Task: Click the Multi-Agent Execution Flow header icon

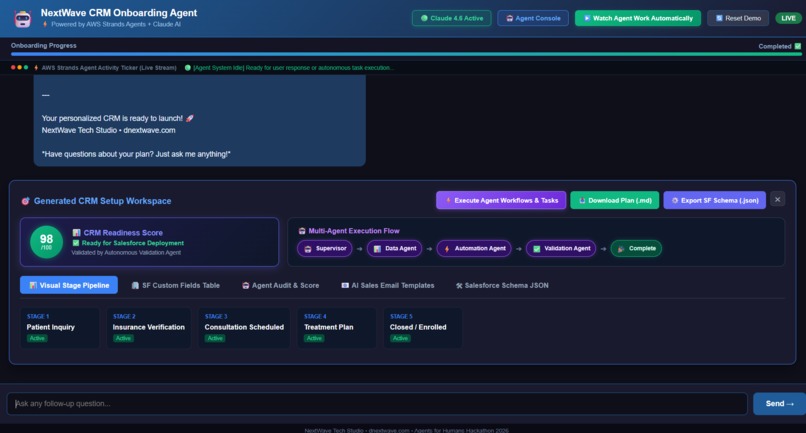Action: (x=302, y=231)
